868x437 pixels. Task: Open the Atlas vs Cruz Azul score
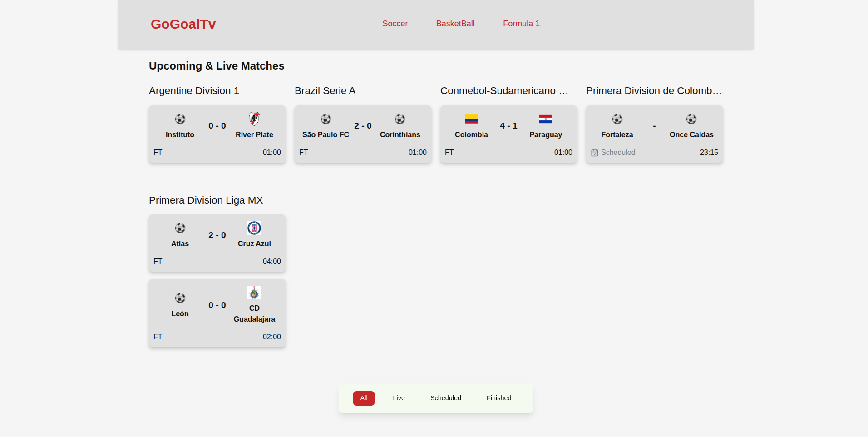(217, 235)
